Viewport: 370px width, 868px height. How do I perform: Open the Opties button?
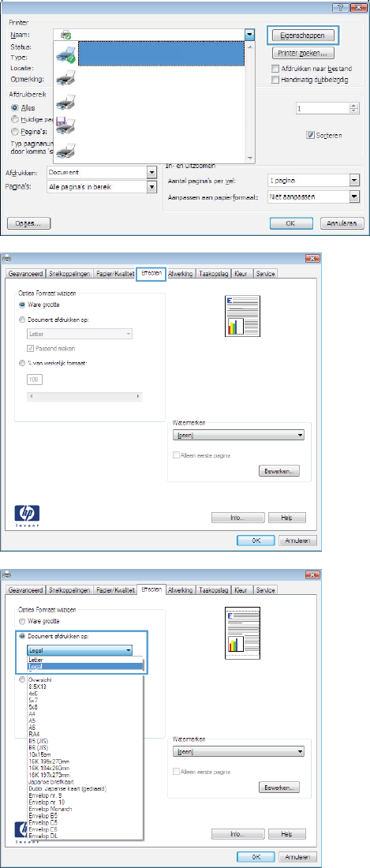(x=28, y=223)
